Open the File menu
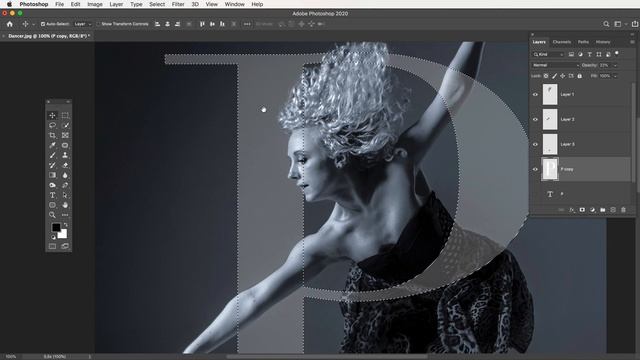Viewport: 640px width, 360px height. pyautogui.click(x=60, y=4)
